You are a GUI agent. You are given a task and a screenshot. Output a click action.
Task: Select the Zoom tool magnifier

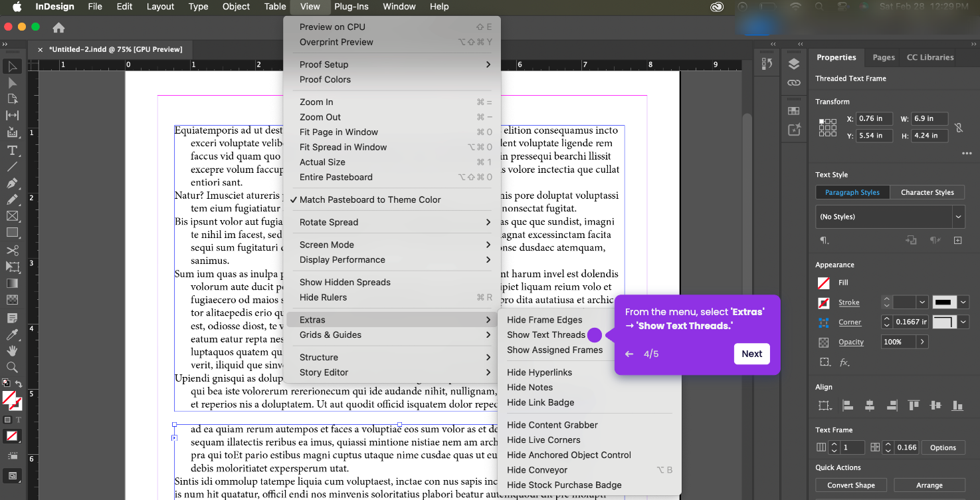(12, 367)
